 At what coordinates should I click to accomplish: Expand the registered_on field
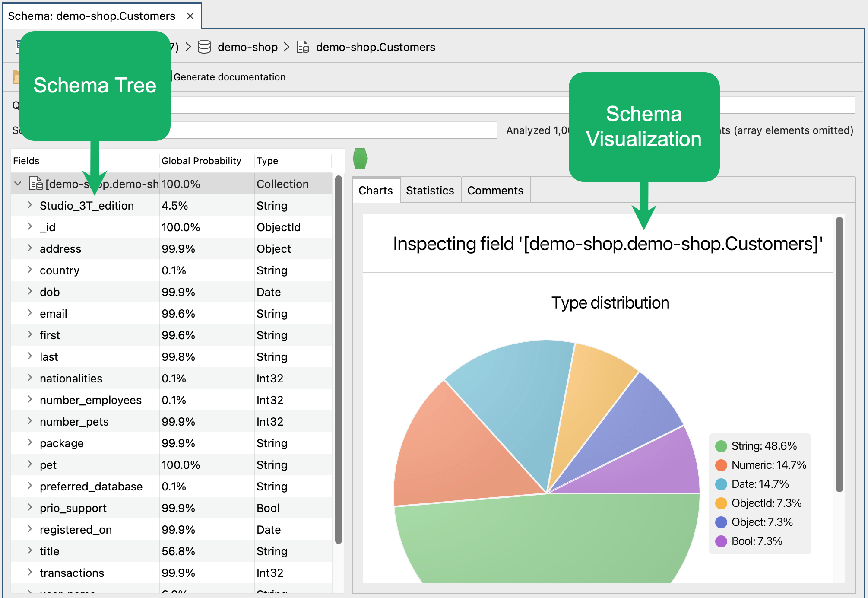pyautogui.click(x=29, y=529)
